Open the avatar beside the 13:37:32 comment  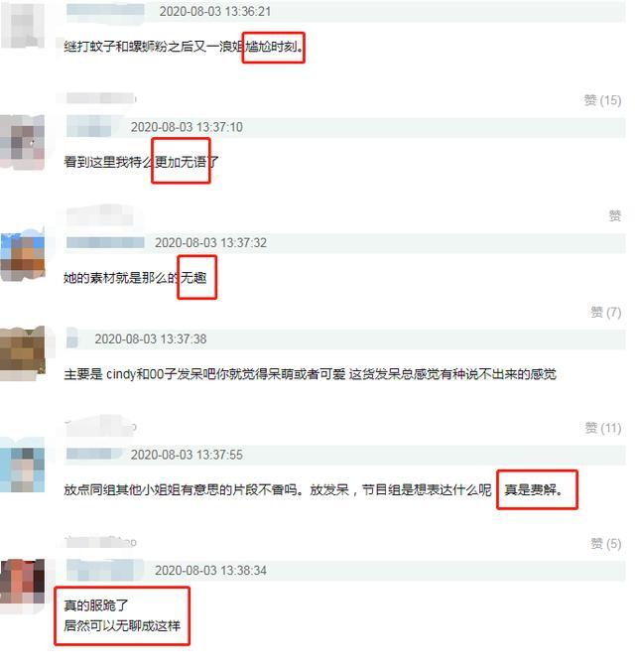(x=23, y=256)
